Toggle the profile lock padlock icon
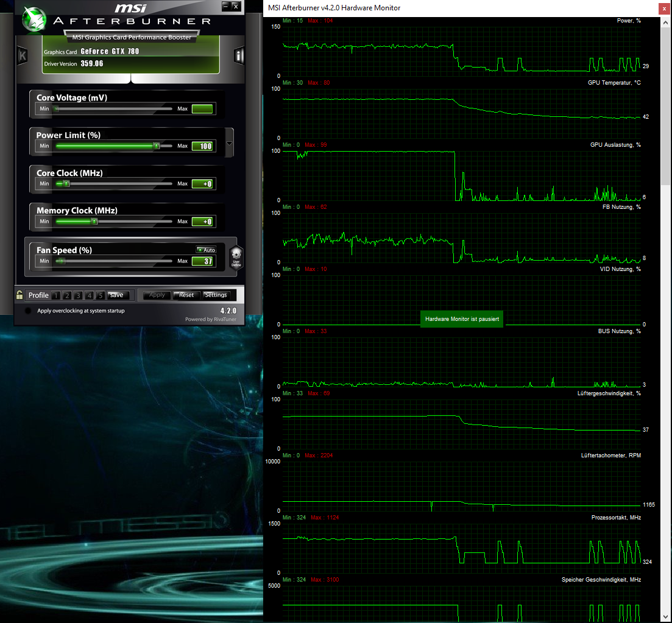Screen dimensions: 672x623 click(x=19, y=295)
